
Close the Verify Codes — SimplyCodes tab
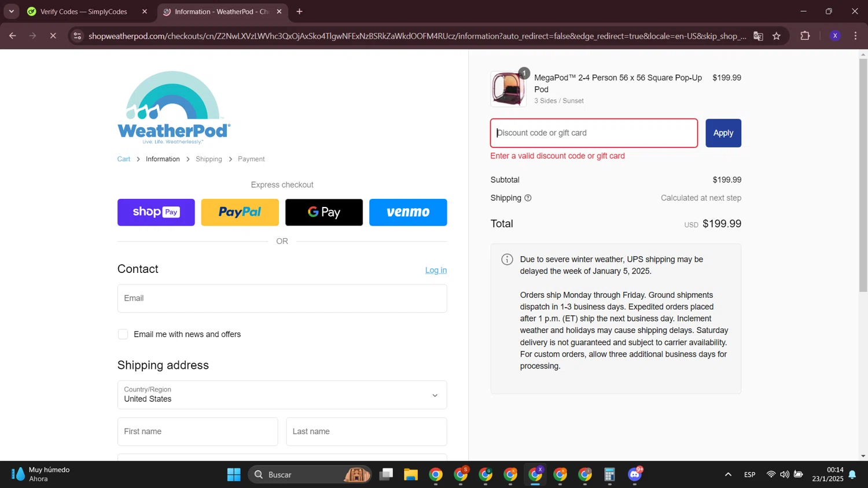coord(144,12)
